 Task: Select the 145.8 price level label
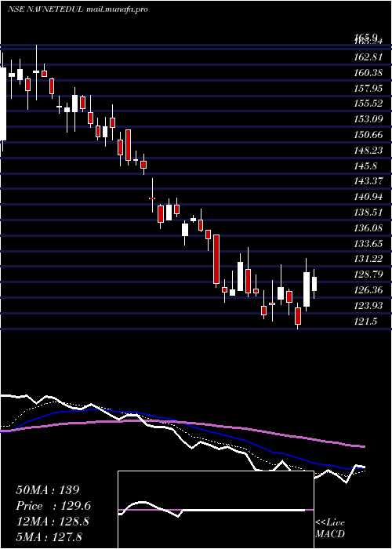point(365,166)
